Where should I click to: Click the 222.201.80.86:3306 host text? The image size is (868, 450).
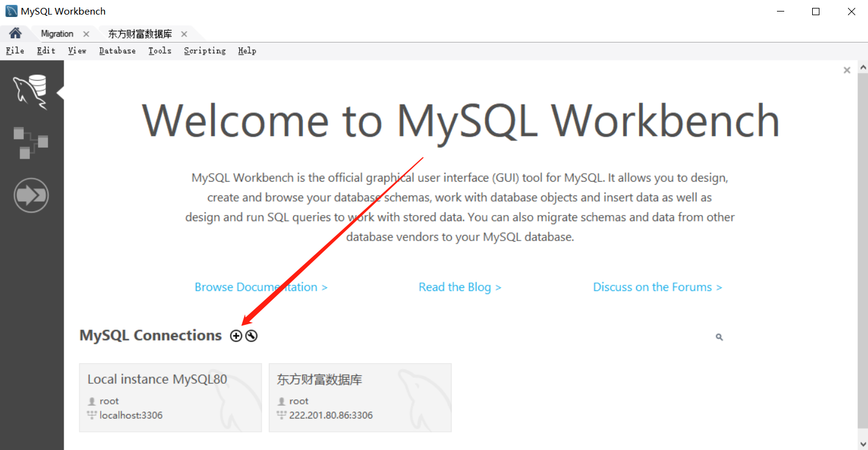(x=331, y=415)
